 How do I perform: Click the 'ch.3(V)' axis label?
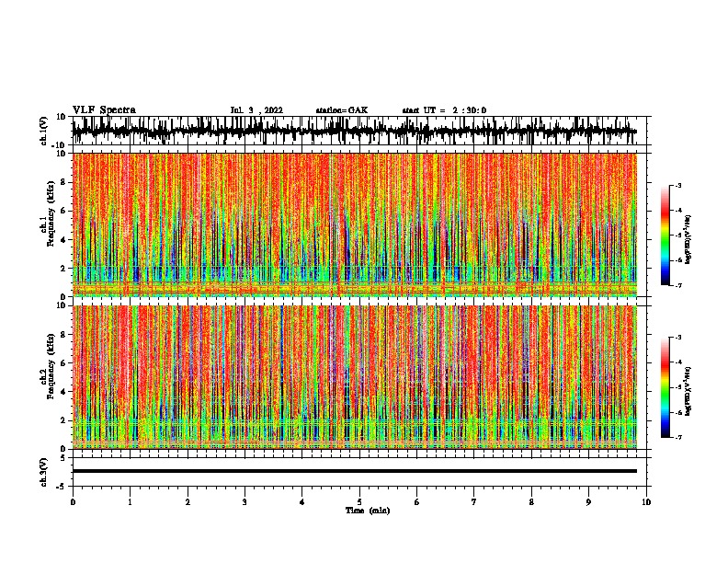click(44, 472)
